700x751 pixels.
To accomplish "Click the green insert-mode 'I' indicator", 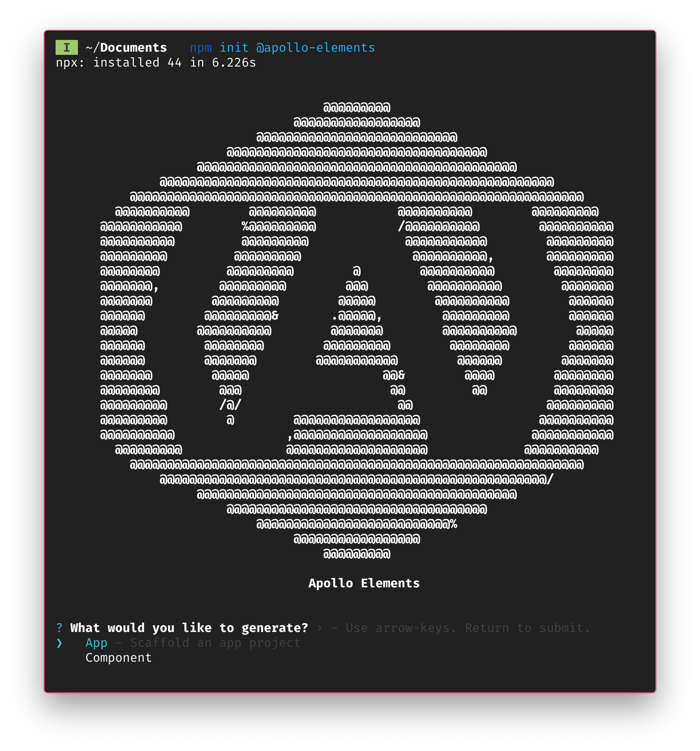I will point(67,47).
